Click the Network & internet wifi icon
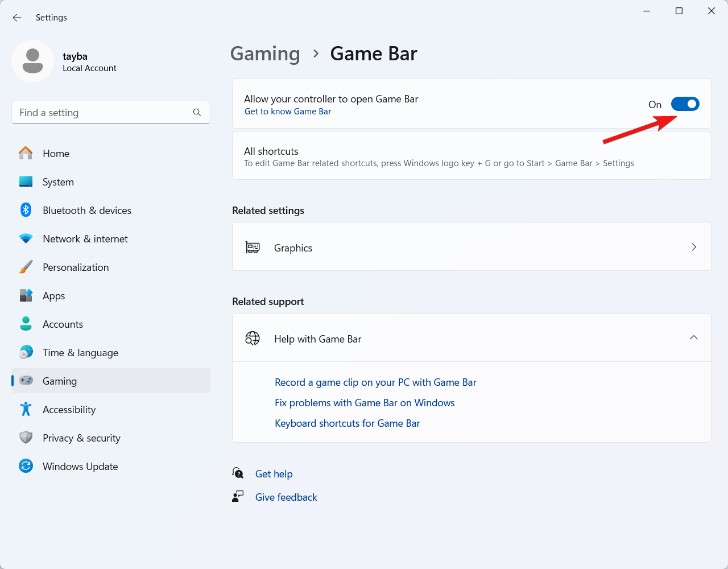 tap(26, 238)
